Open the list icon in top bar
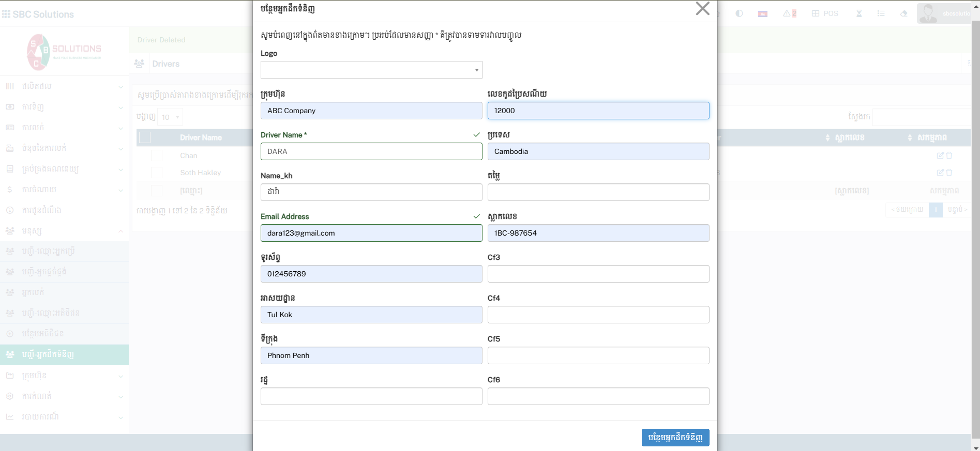The height and width of the screenshot is (451, 980). click(881, 13)
